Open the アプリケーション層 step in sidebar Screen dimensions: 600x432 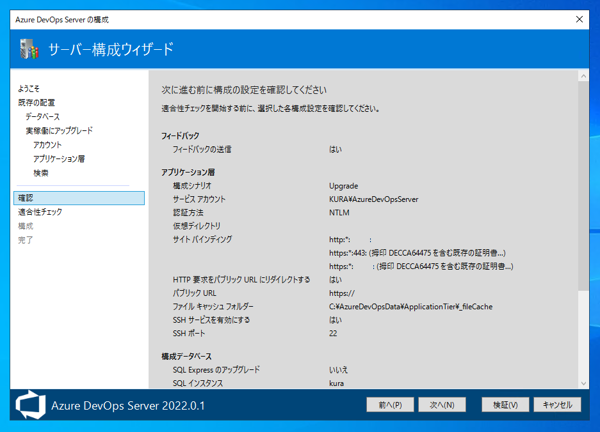coord(59,159)
